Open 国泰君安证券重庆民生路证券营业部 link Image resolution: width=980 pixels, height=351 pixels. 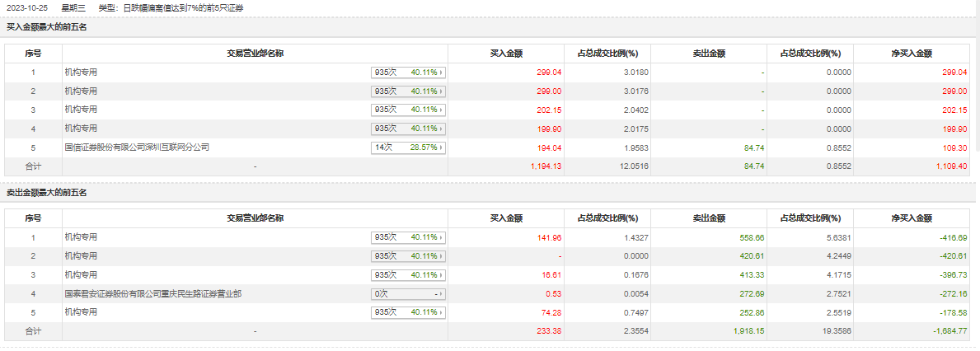[x=152, y=293]
